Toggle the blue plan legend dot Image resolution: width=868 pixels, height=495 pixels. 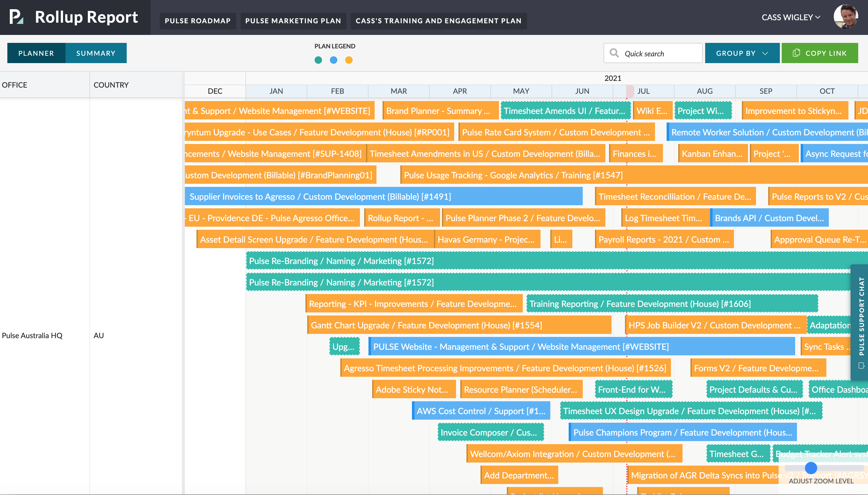click(334, 60)
